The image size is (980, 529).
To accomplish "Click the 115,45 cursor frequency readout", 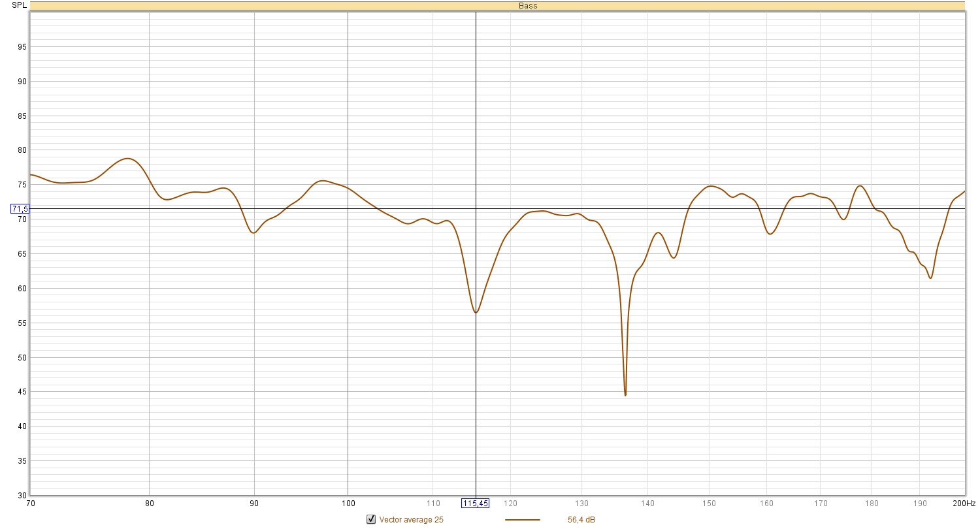I will click(476, 504).
